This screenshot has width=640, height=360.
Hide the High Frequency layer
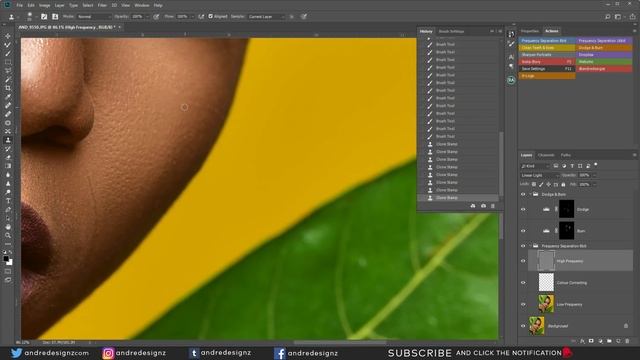(x=523, y=261)
